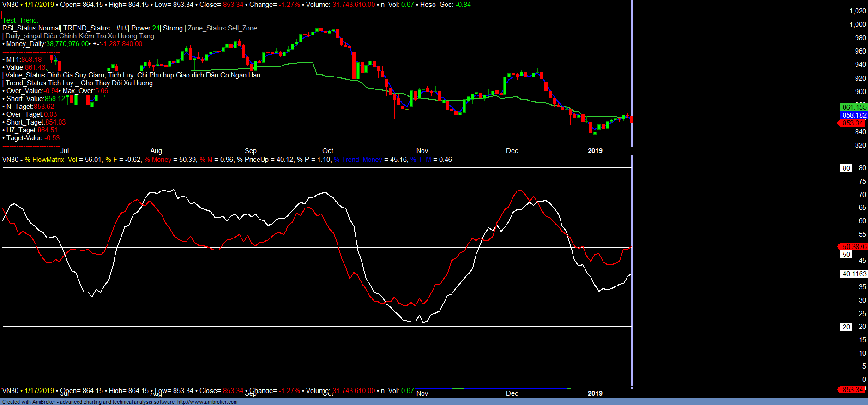This screenshot has width=868, height=405.
Task: Click the boxed 50 level label
Action: coord(846,255)
